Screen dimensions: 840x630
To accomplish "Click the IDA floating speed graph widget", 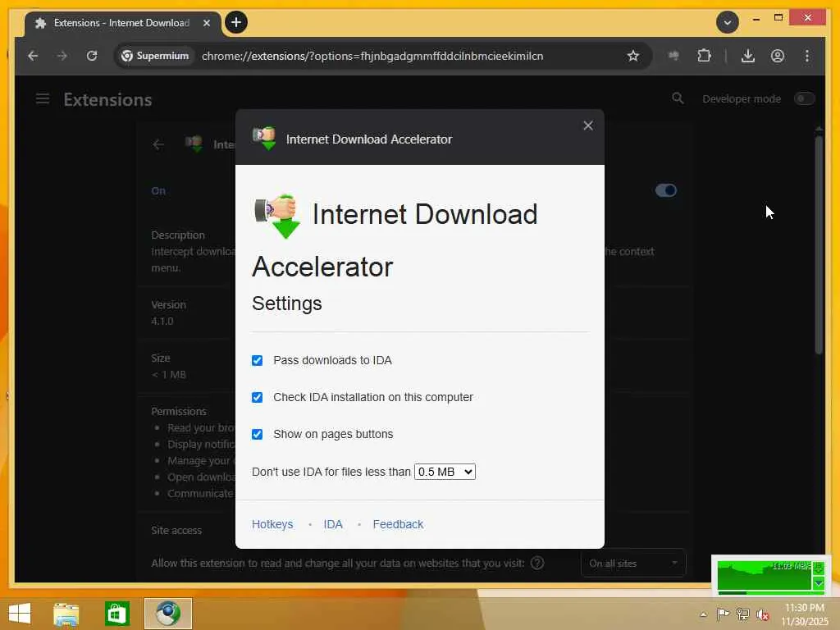I will tap(765, 575).
